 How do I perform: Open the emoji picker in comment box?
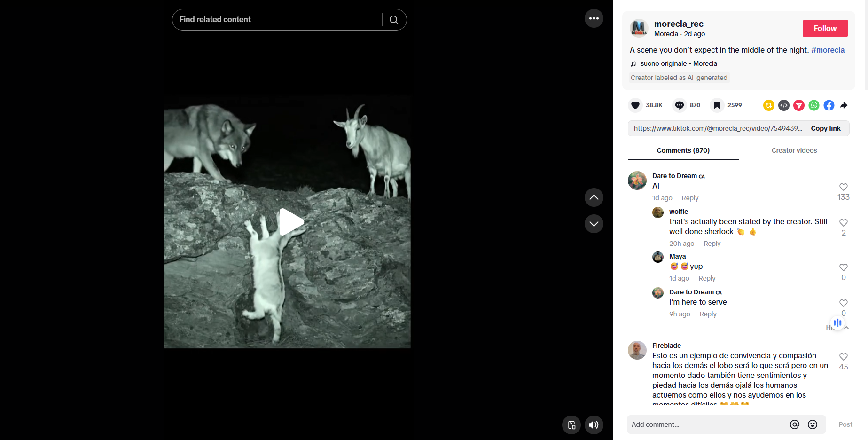[x=813, y=424]
